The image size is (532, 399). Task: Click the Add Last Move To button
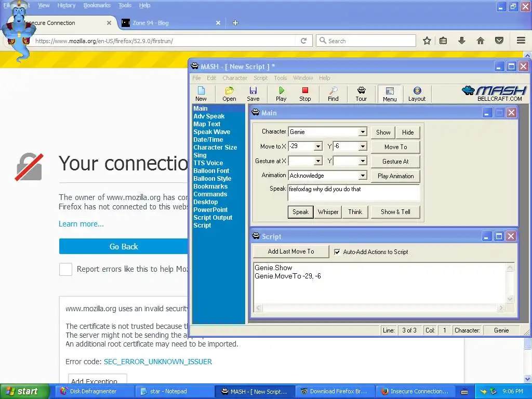click(291, 251)
